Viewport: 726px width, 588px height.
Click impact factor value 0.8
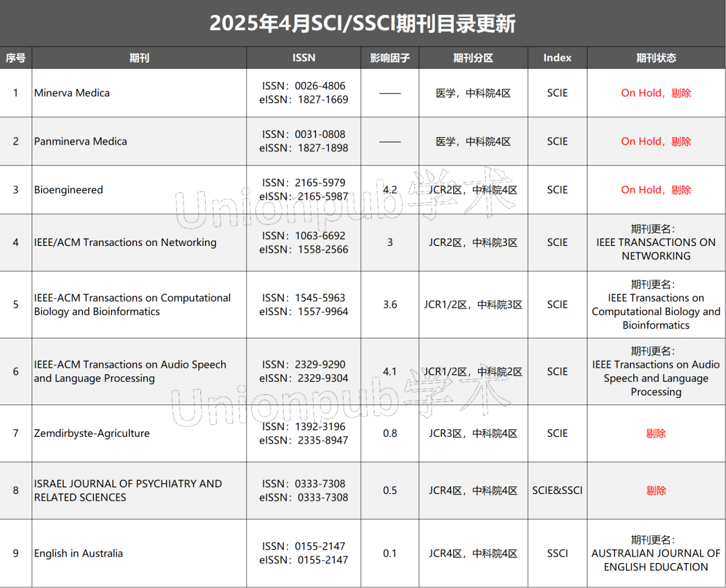390,433
